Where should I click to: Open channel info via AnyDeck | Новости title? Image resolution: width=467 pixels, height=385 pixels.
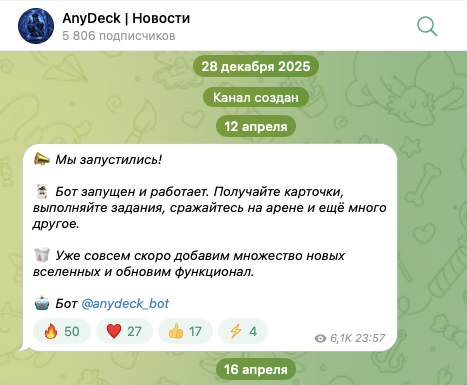[x=126, y=18]
